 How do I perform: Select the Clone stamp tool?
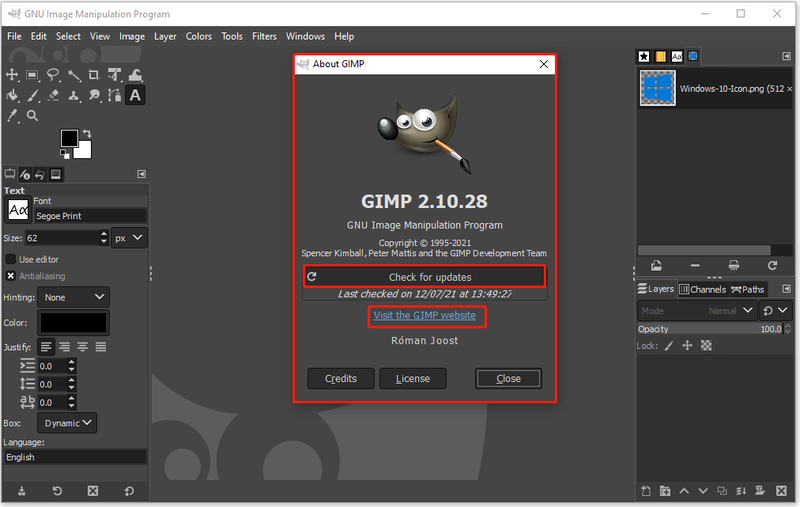(x=74, y=95)
